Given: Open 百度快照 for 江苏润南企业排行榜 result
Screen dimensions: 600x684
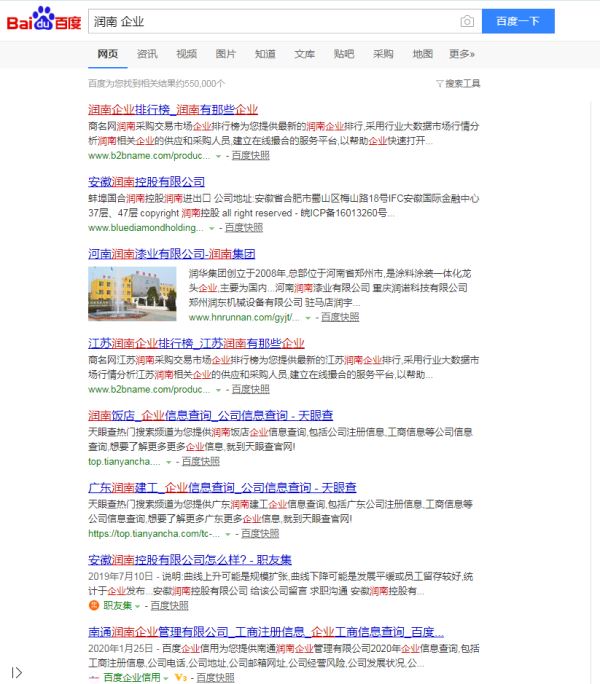Looking at the screenshot, I should point(250,389).
